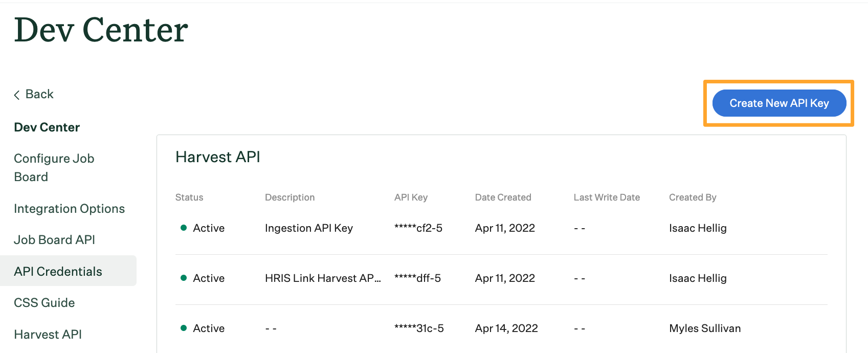Go to the Job Board API page

coord(54,239)
